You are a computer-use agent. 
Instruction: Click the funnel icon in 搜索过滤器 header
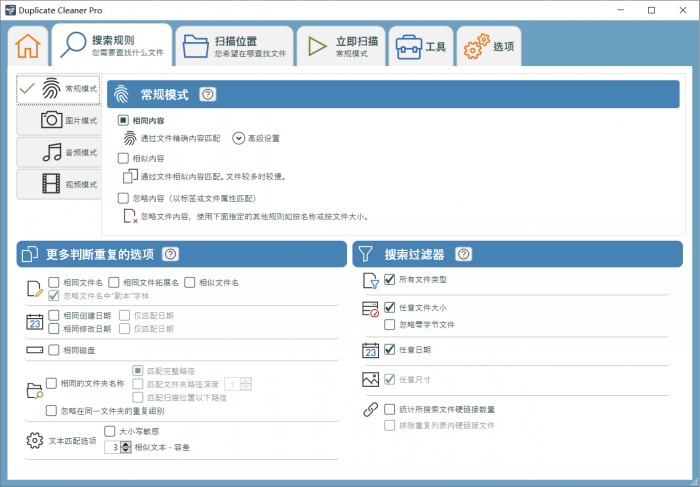pyautogui.click(x=365, y=254)
